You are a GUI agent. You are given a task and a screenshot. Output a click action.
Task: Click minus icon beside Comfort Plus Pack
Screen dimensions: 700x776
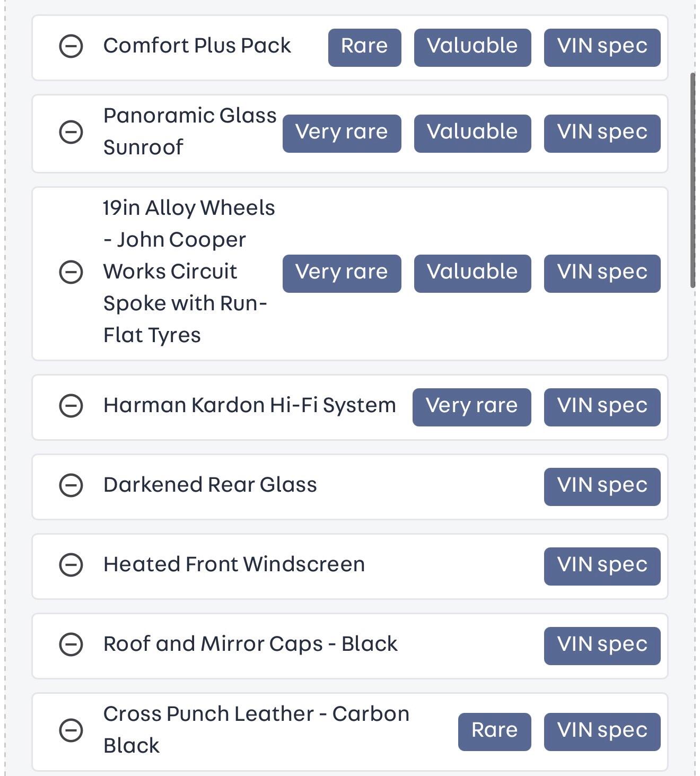point(71,46)
